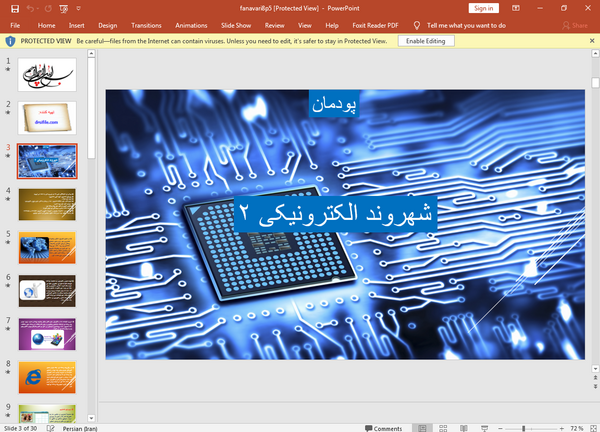
Task: Click the شهروند الکترونیکی ۲ text box
Action: pyautogui.click(x=336, y=214)
